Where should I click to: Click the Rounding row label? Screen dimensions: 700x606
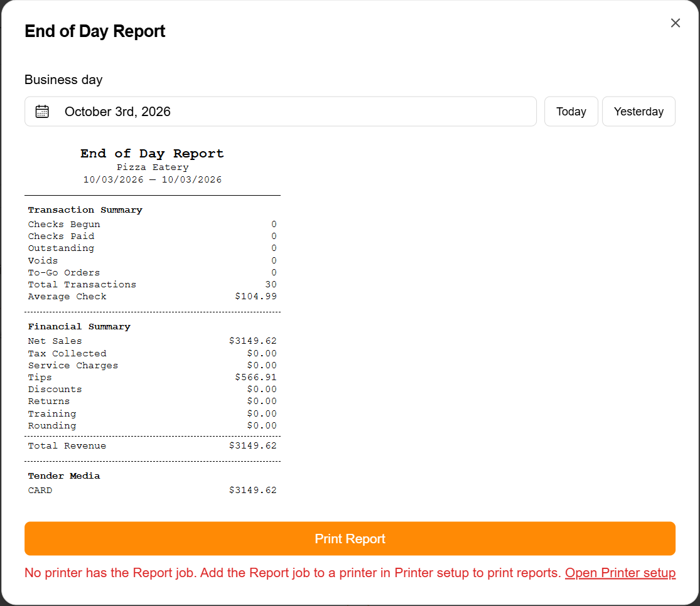(51, 426)
